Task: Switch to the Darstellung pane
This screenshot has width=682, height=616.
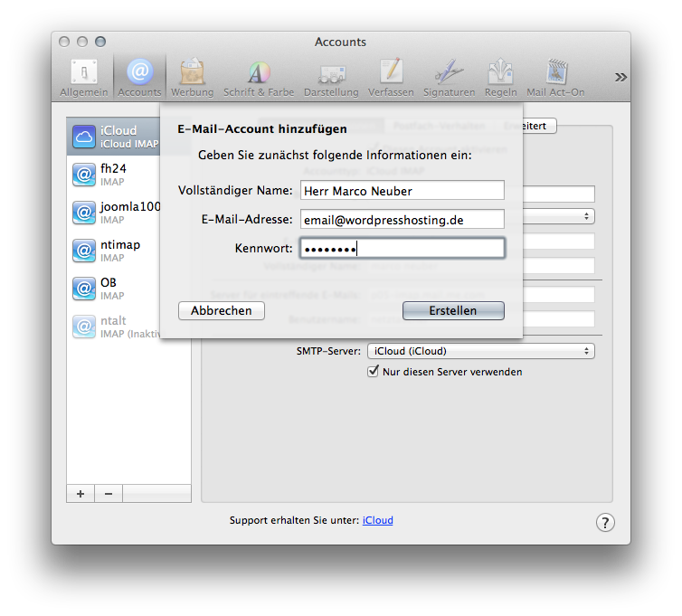Action: 331,78
